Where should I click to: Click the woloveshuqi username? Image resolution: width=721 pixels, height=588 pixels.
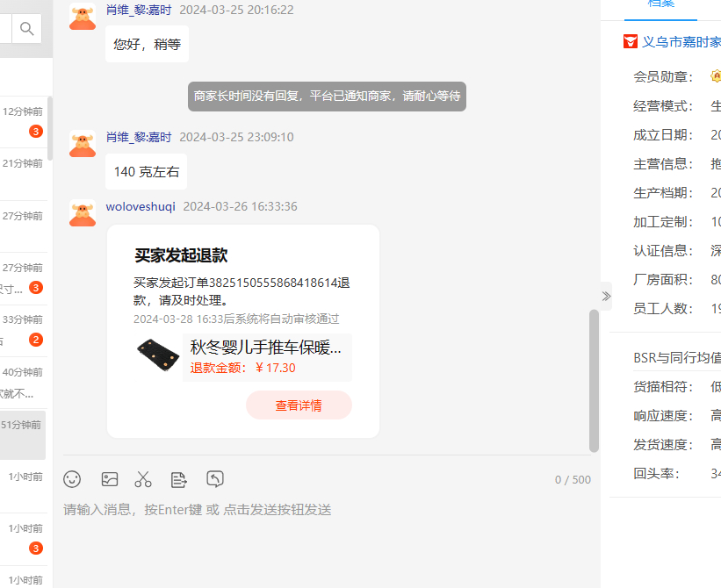[141, 206]
